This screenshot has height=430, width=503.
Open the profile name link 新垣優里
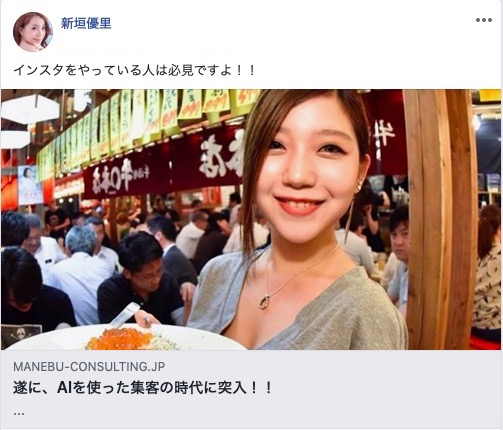(x=86, y=23)
